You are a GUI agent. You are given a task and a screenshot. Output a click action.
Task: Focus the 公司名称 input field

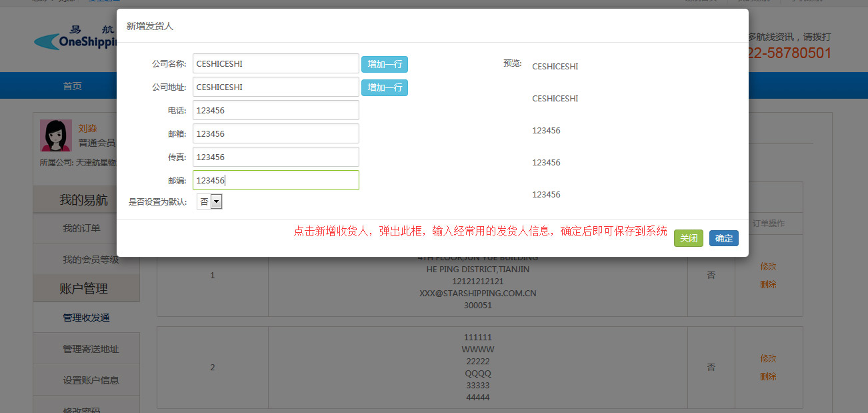tap(275, 64)
